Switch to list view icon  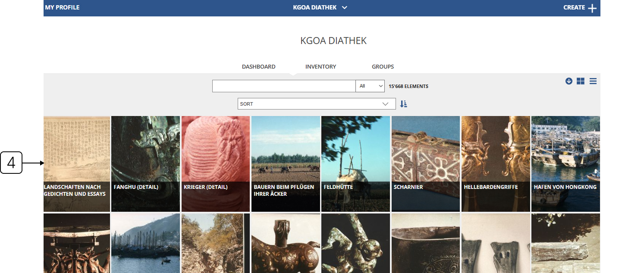tap(593, 81)
